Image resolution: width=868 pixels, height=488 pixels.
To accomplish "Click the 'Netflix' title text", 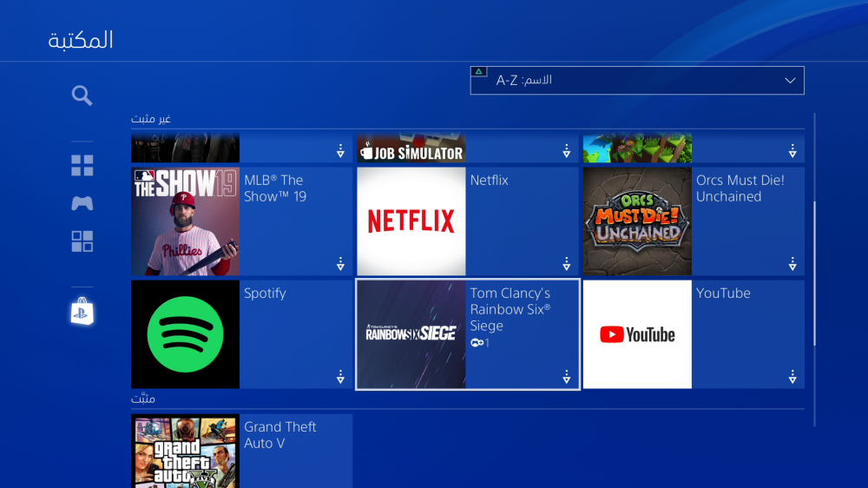I will pyautogui.click(x=490, y=180).
